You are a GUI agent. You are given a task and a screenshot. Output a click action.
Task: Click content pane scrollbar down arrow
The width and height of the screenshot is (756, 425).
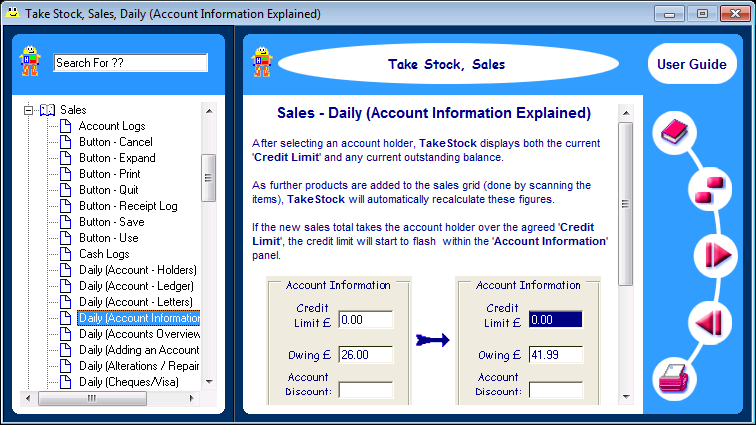click(626, 397)
